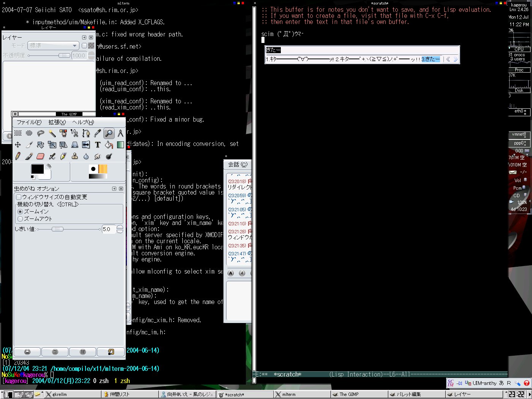
Task: Select the Flip tool
Action: click(86, 145)
